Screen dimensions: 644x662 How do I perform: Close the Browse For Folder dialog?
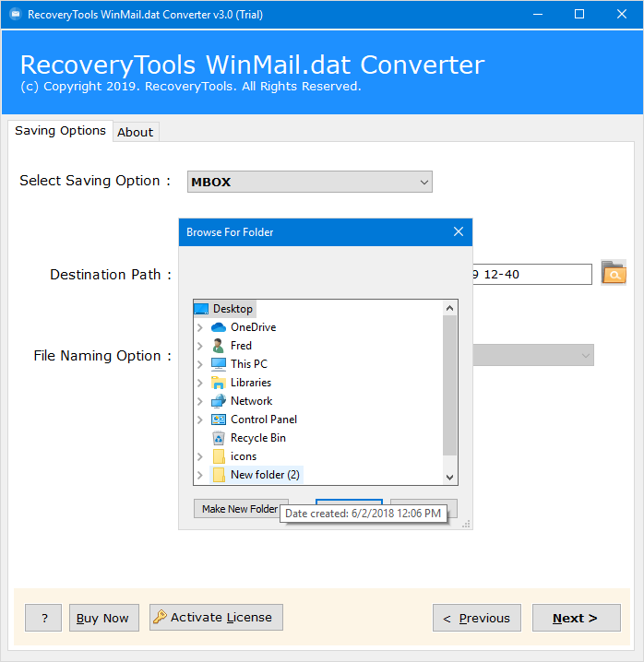[459, 231]
